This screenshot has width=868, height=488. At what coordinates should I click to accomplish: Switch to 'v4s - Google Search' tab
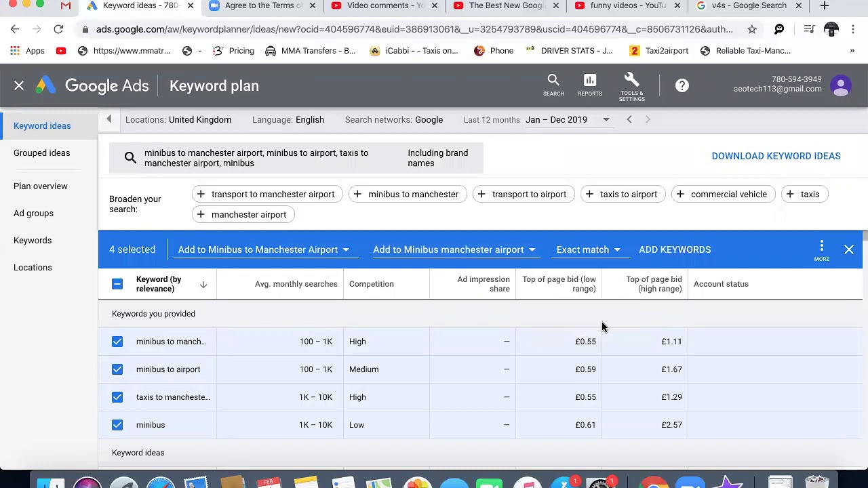749,6
